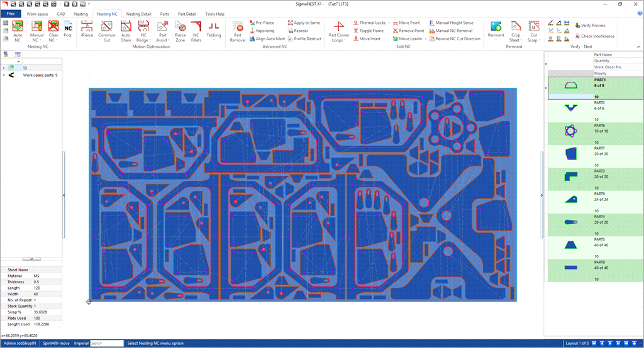644x348 pixels.
Task: Select the Common Cut tool
Action: [x=107, y=31]
